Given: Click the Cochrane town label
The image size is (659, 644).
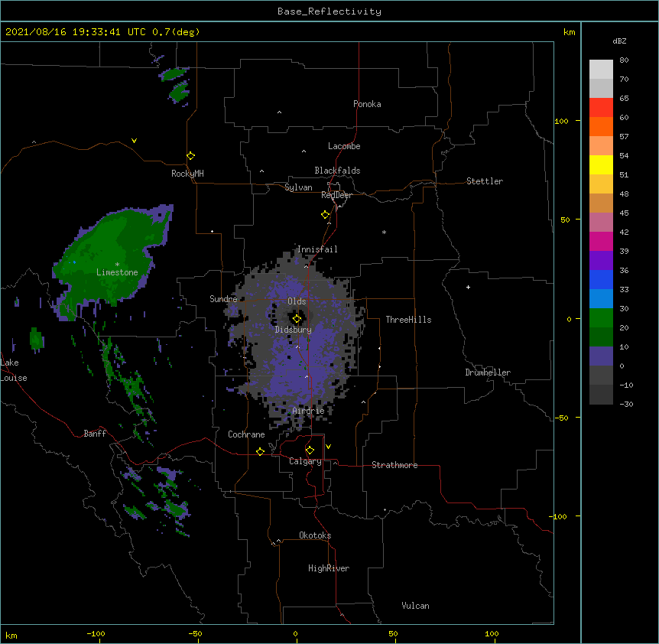Looking at the screenshot, I should click(246, 434).
